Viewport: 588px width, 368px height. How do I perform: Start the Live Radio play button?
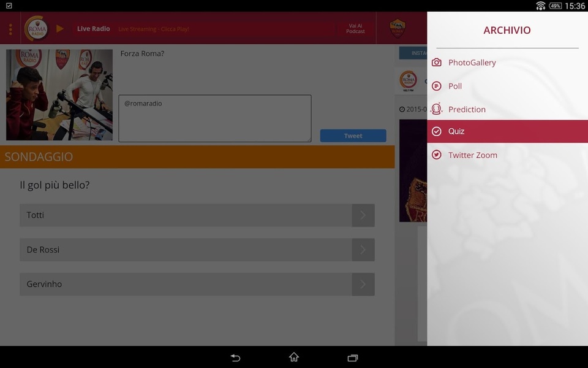point(59,29)
